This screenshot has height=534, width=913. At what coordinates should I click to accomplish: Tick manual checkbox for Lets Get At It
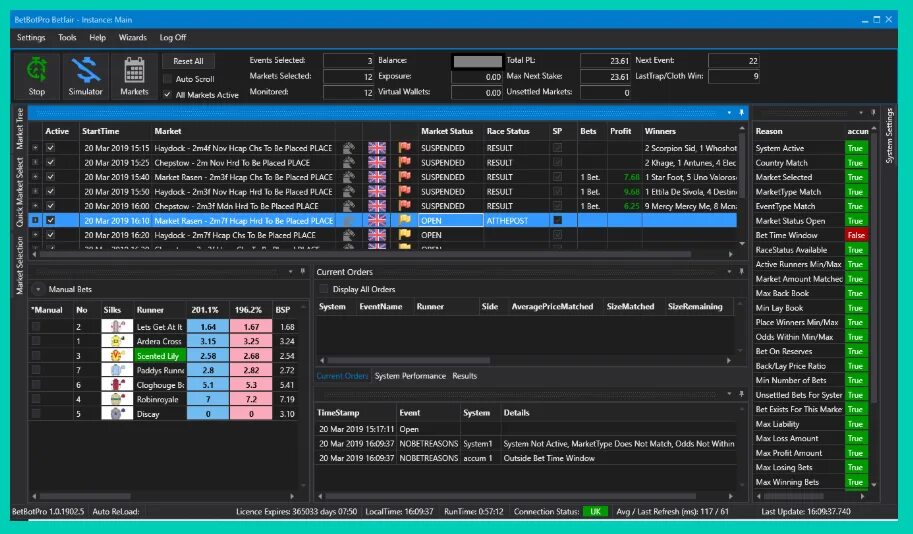pos(36,327)
